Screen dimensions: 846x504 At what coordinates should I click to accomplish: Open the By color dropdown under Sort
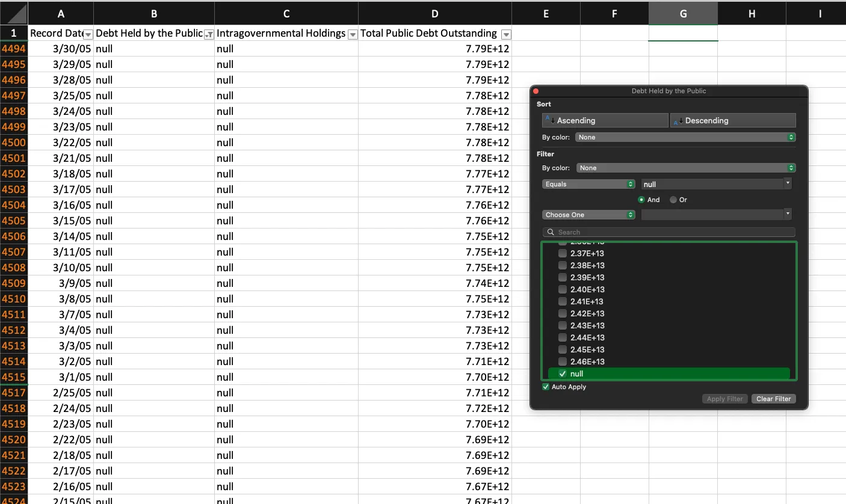coord(685,137)
